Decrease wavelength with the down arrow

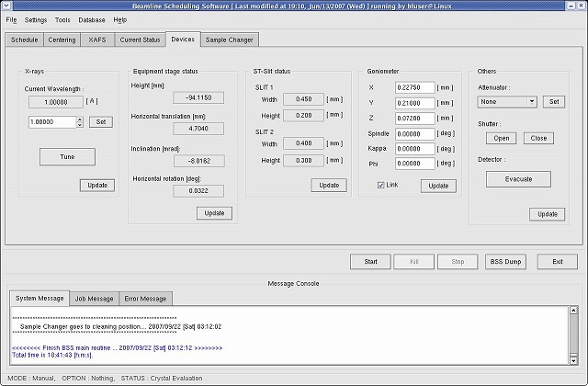(x=80, y=125)
